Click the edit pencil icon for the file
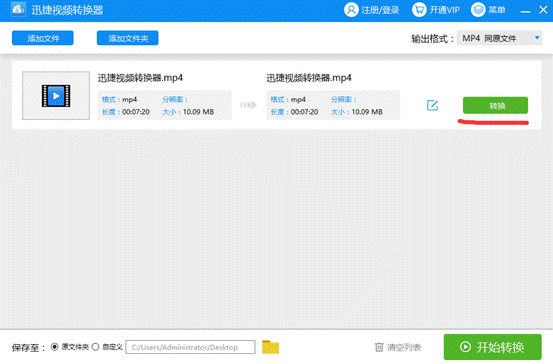The width and height of the screenshot is (553, 364). (x=432, y=105)
